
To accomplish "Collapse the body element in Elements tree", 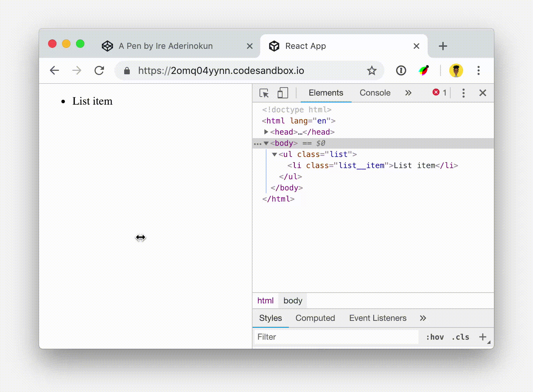I will pos(266,143).
